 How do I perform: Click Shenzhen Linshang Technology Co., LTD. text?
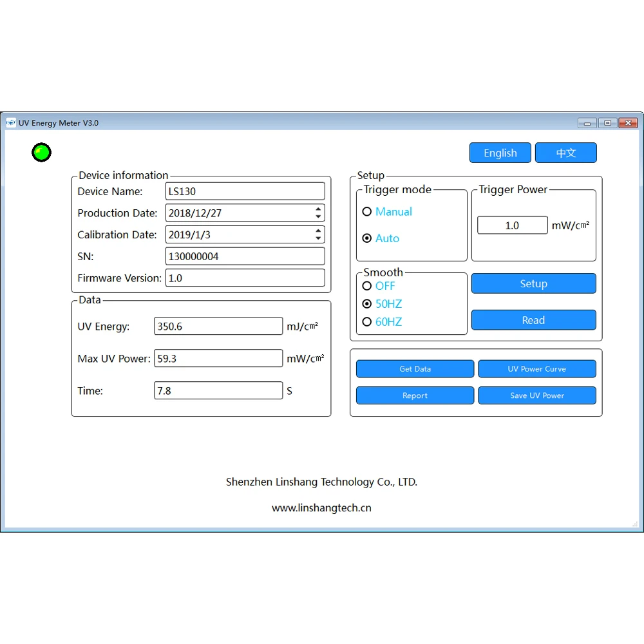[x=321, y=482]
